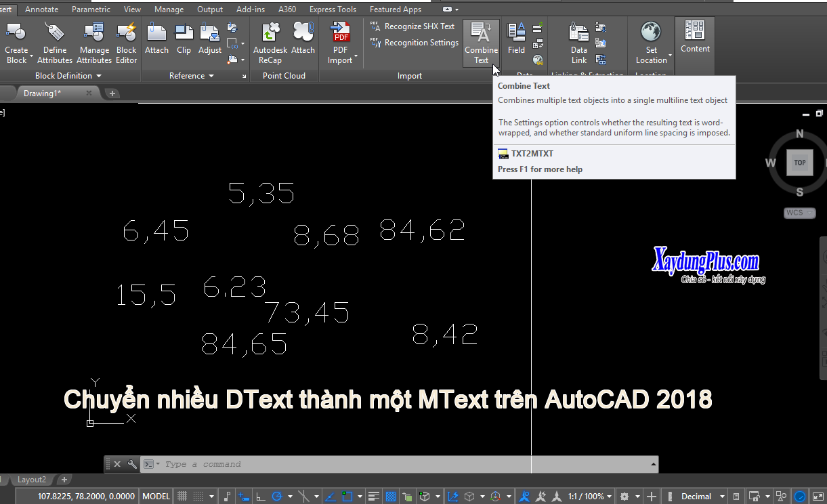The image size is (827, 504).
Task: Select the Combine Text tool
Action: [481, 42]
